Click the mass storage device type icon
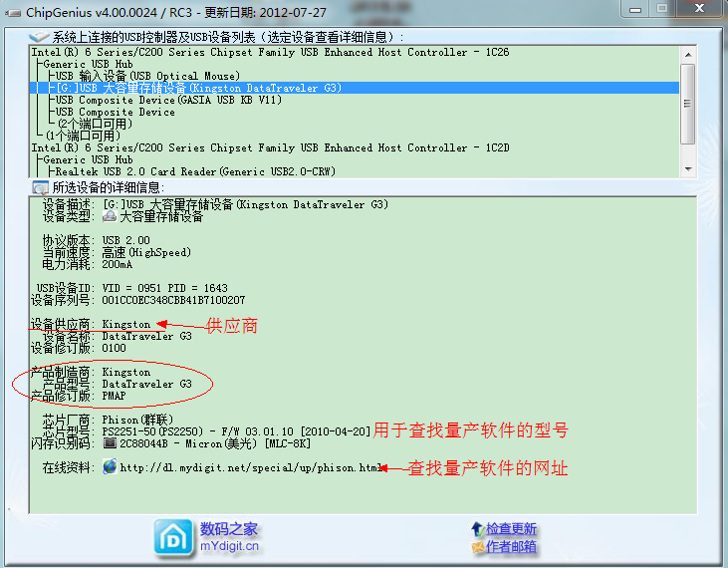The image size is (728, 568). pos(110,216)
